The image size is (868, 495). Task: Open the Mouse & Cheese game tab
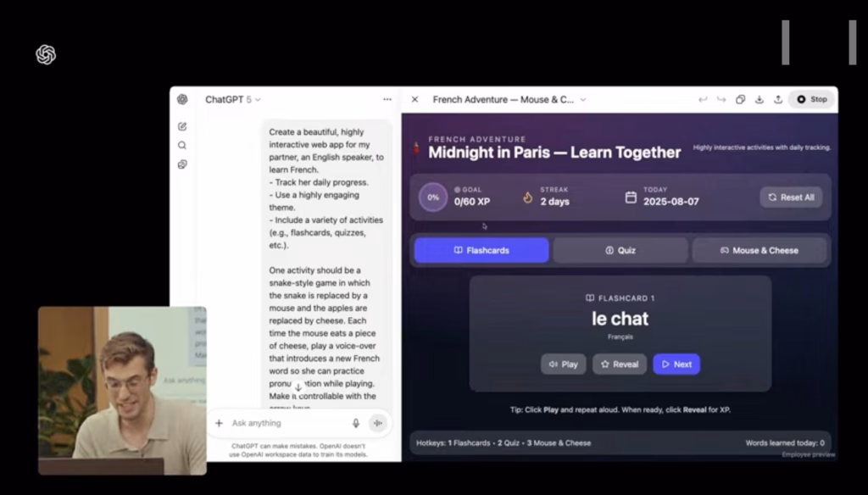pyautogui.click(x=759, y=250)
